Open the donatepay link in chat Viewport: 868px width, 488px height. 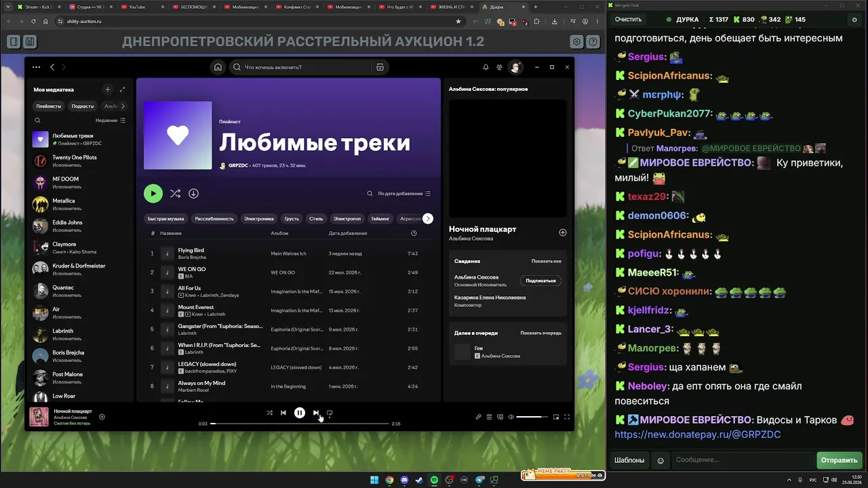point(698,434)
